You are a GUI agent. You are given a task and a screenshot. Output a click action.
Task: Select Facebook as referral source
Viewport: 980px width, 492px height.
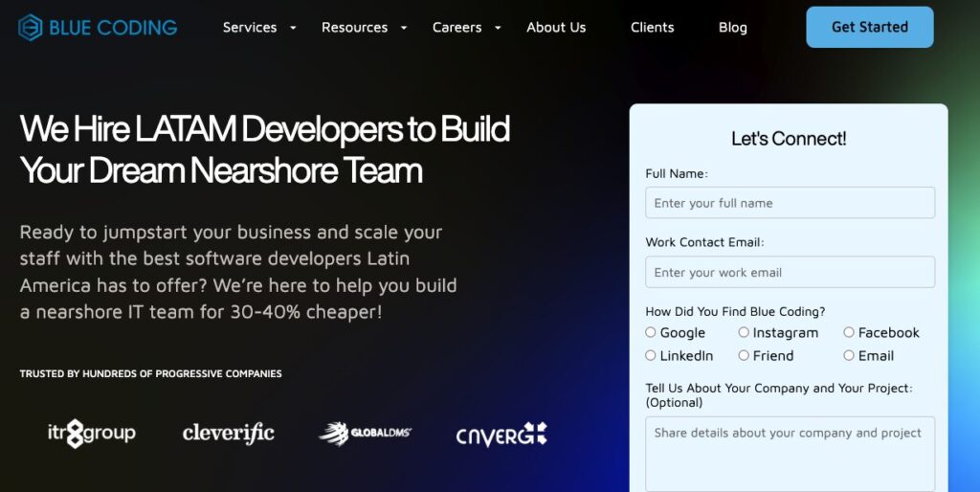849,332
